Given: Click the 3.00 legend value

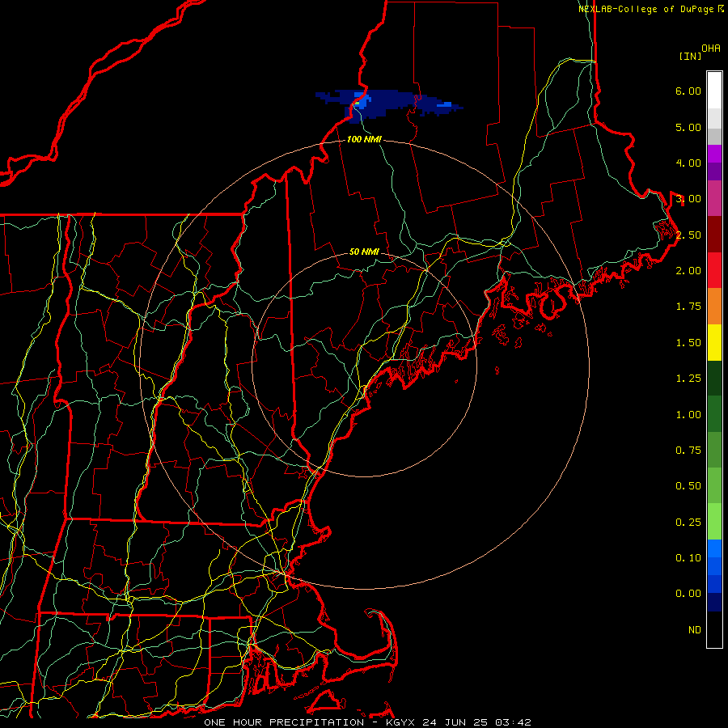Looking at the screenshot, I should coord(688,199).
